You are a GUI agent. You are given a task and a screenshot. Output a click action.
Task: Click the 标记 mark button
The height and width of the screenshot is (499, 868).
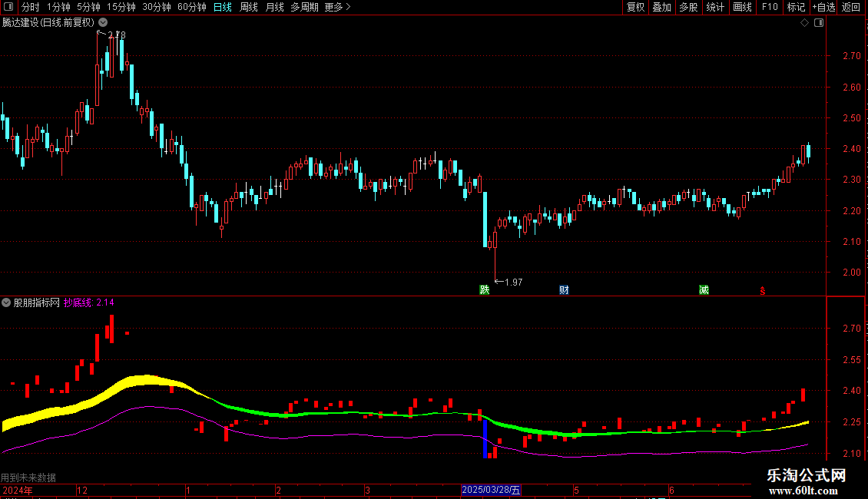pos(796,7)
